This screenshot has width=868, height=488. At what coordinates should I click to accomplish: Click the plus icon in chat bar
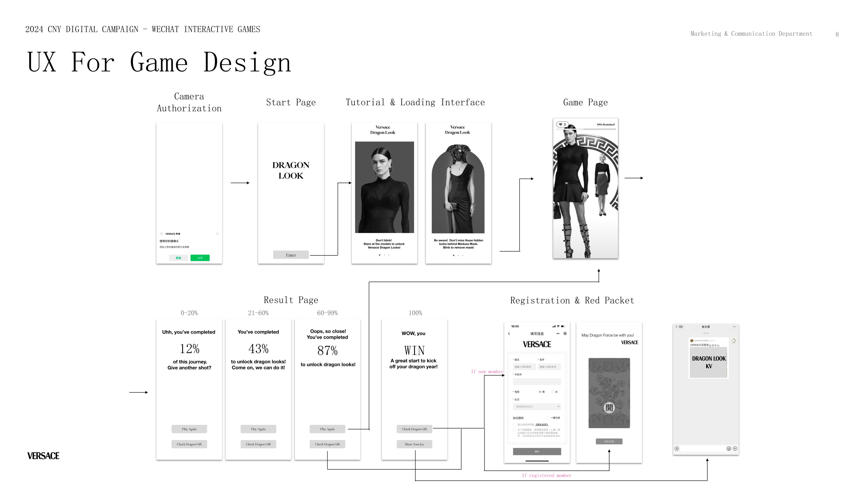click(x=735, y=449)
